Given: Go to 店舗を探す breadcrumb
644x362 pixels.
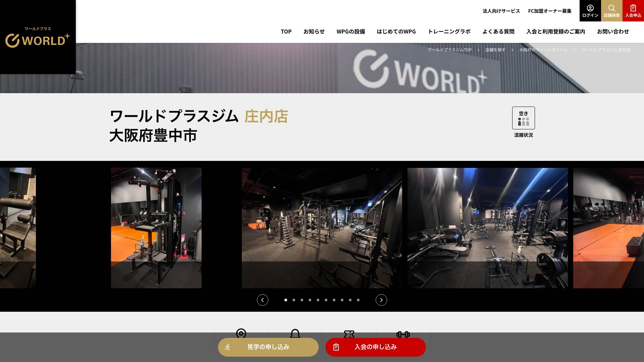Looking at the screenshot, I should (x=495, y=50).
